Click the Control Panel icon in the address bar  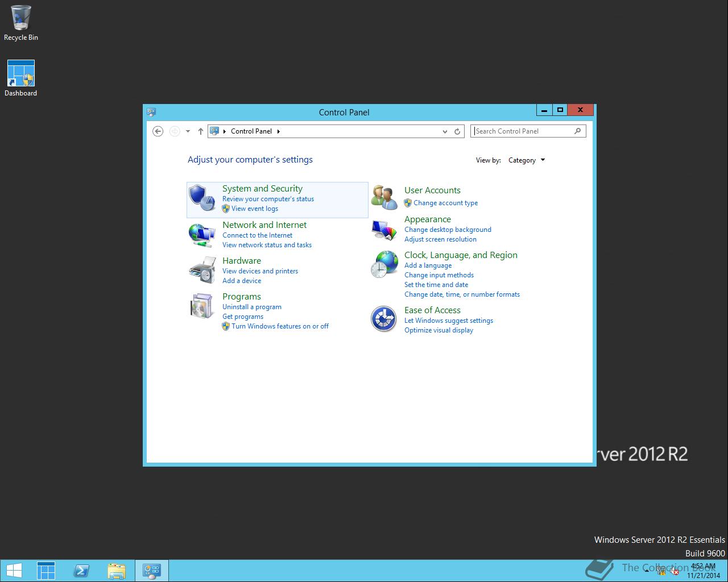point(214,131)
